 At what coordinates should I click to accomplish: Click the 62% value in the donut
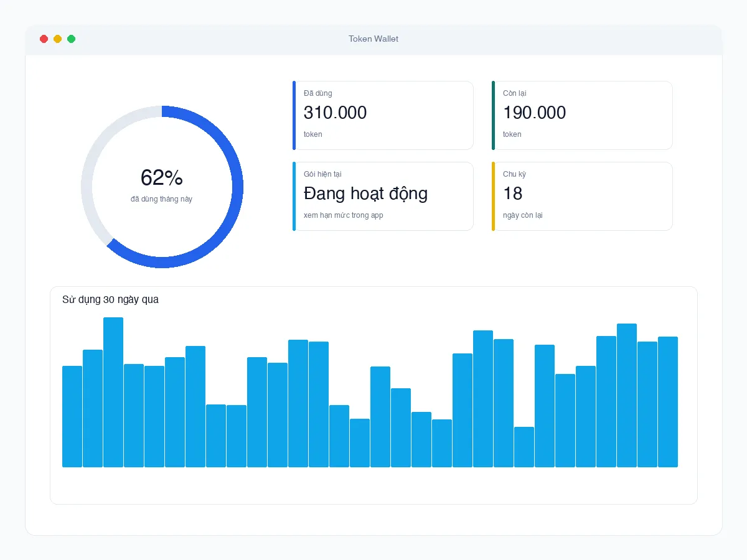tap(162, 178)
